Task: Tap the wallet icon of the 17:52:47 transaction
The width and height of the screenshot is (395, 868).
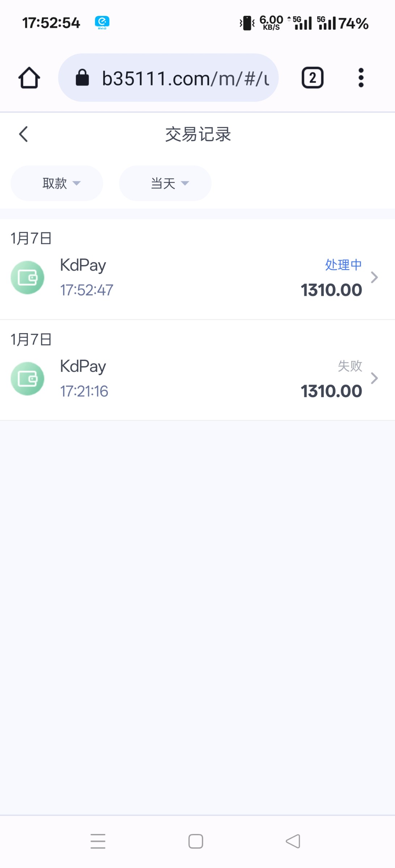Action: point(27,277)
